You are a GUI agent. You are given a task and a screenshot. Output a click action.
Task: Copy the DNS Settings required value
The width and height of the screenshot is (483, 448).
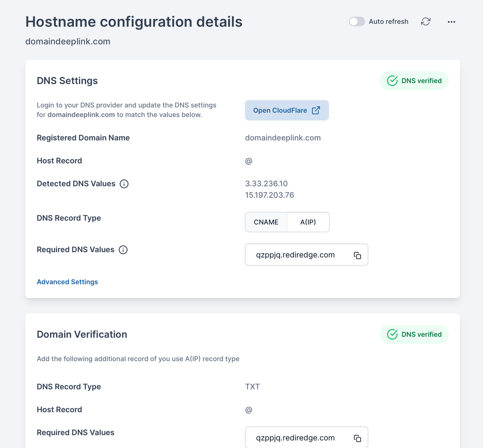point(357,255)
